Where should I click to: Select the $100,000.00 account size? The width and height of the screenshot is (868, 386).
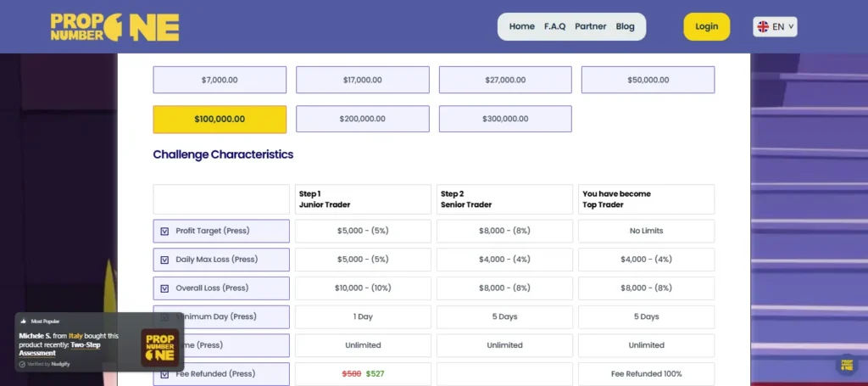tap(220, 119)
